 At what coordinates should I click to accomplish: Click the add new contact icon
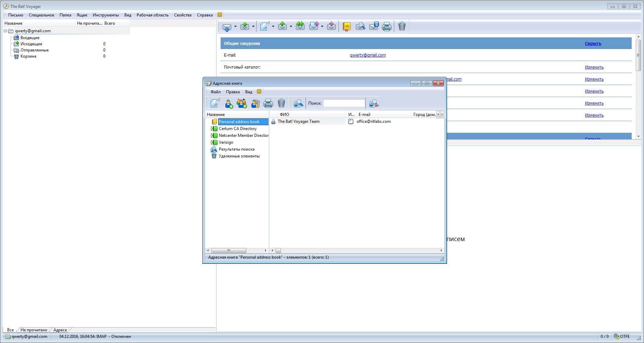click(229, 103)
